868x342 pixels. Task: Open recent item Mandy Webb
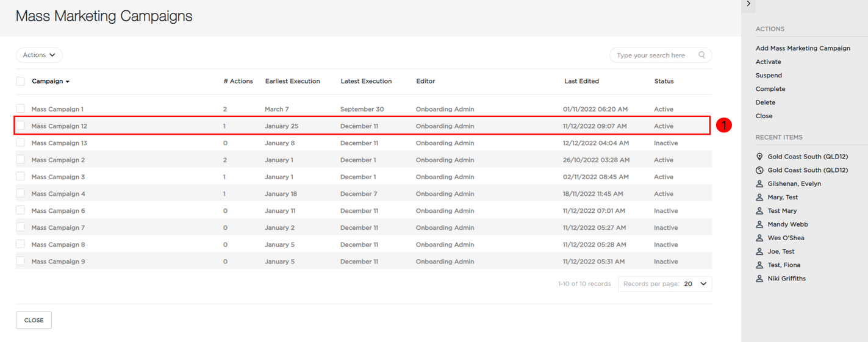coord(787,224)
